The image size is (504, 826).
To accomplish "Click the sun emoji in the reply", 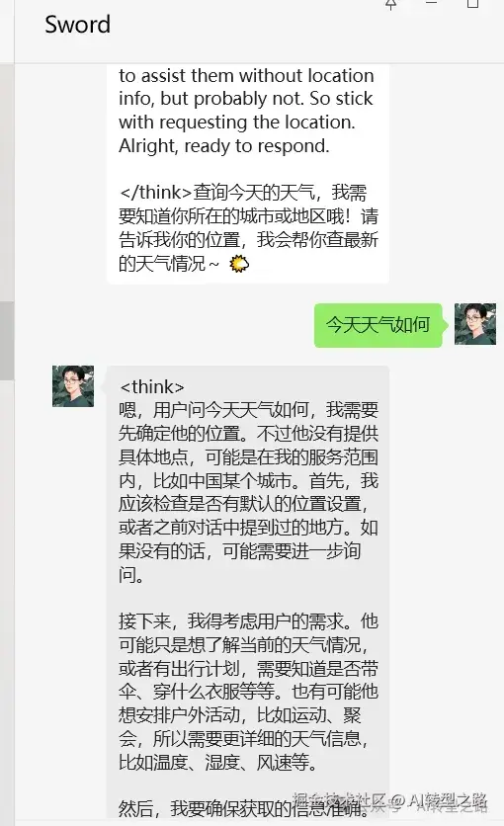I will coord(239,264).
